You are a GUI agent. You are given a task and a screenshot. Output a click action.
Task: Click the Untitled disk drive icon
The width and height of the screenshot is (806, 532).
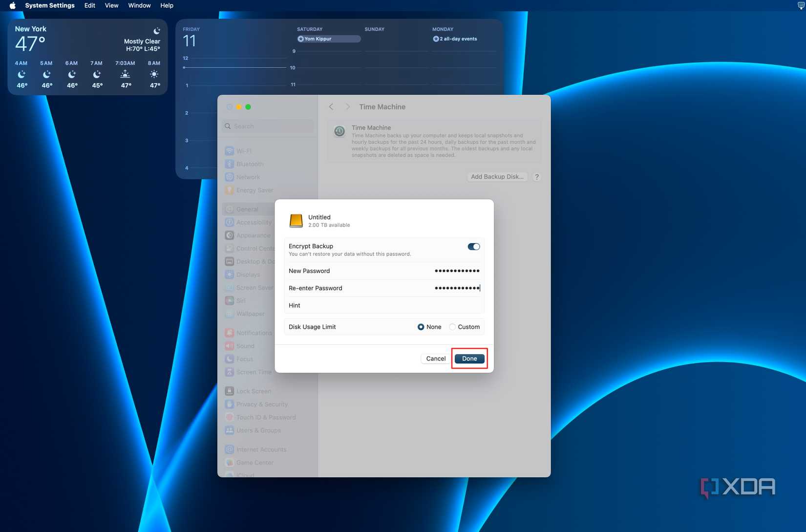(x=296, y=221)
